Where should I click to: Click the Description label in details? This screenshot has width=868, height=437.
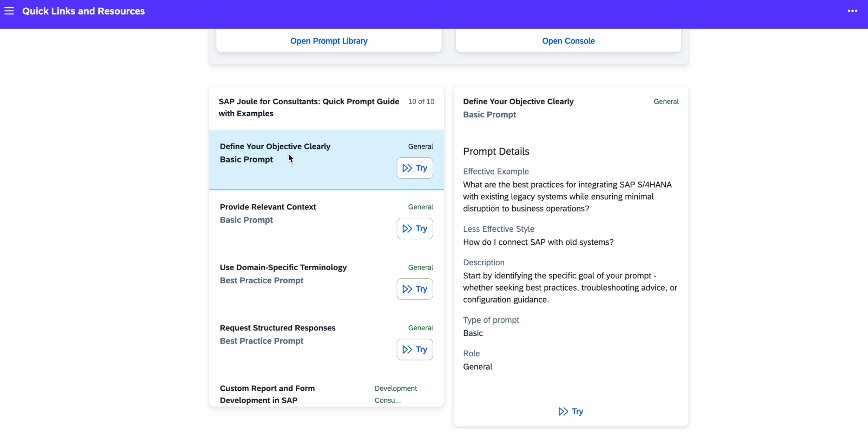(x=484, y=263)
